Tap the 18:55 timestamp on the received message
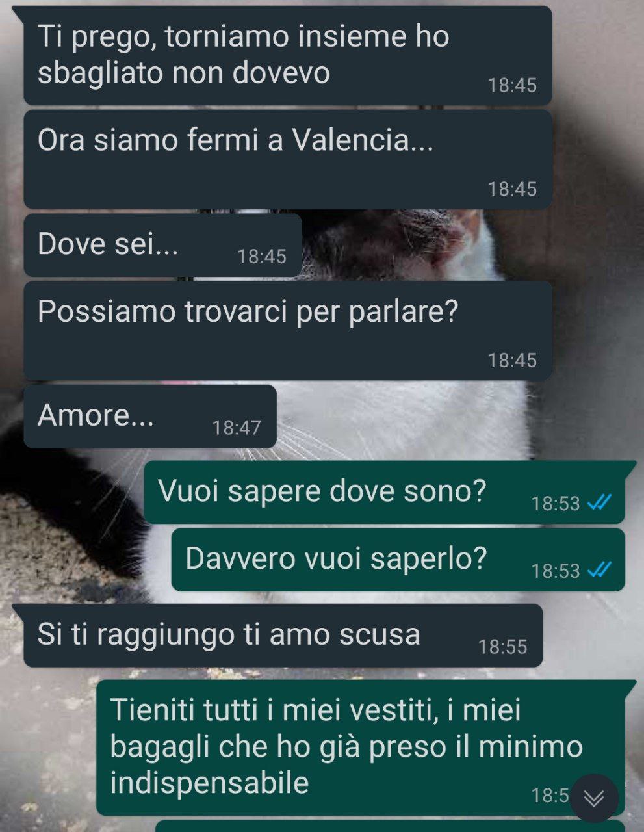This screenshot has height=832, width=644. [502, 647]
